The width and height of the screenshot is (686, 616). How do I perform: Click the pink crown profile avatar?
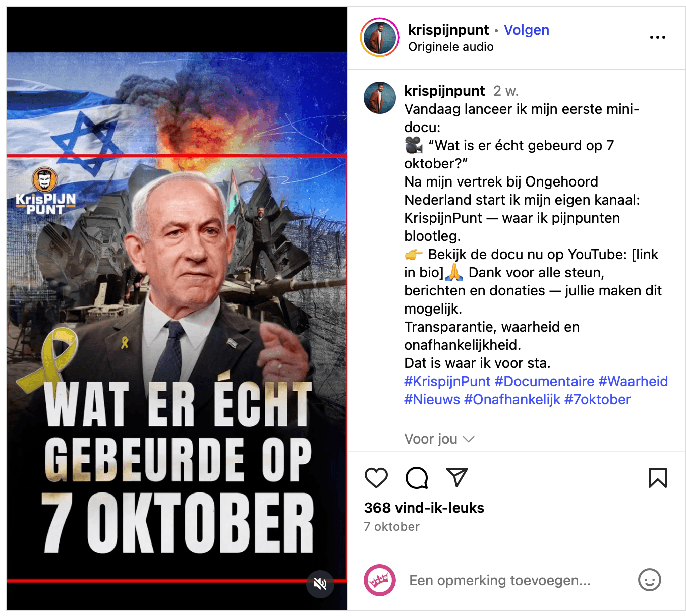pyautogui.click(x=380, y=580)
